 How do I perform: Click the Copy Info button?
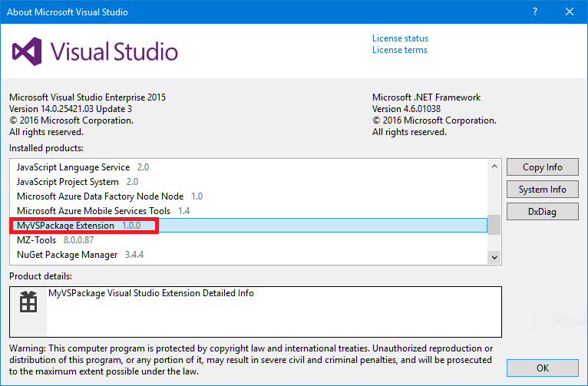pos(542,167)
